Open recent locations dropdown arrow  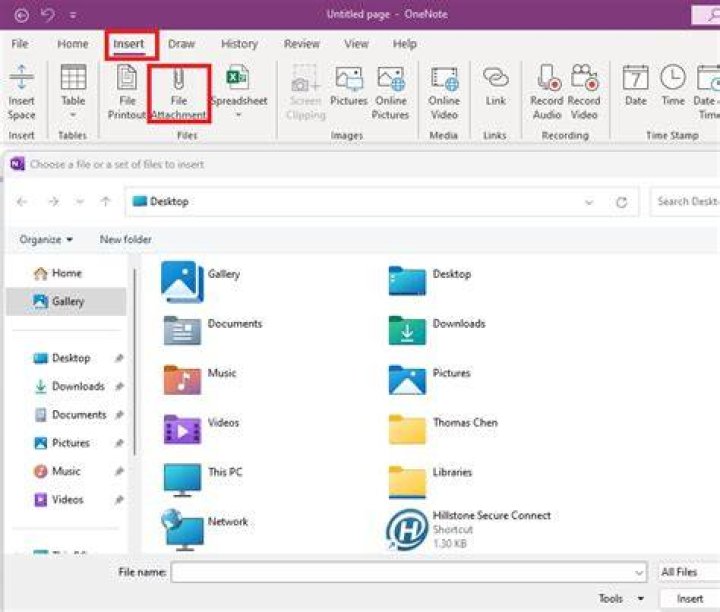[x=80, y=202]
